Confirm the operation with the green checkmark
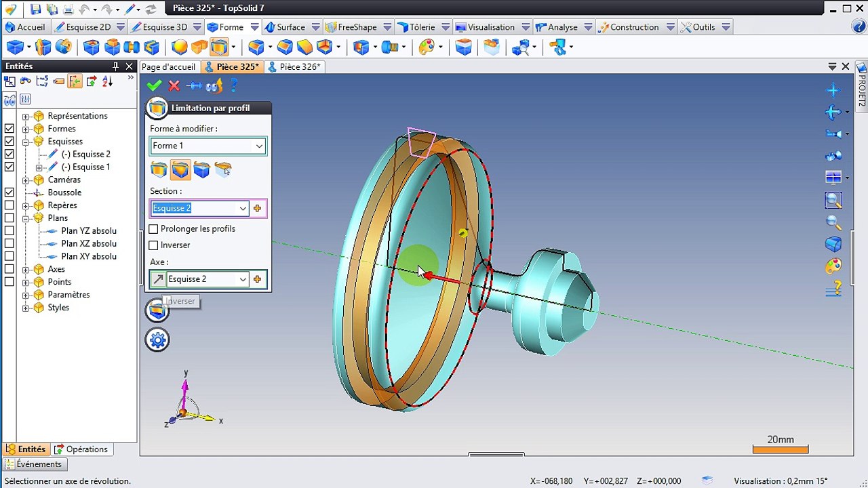 (x=154, y=86)
